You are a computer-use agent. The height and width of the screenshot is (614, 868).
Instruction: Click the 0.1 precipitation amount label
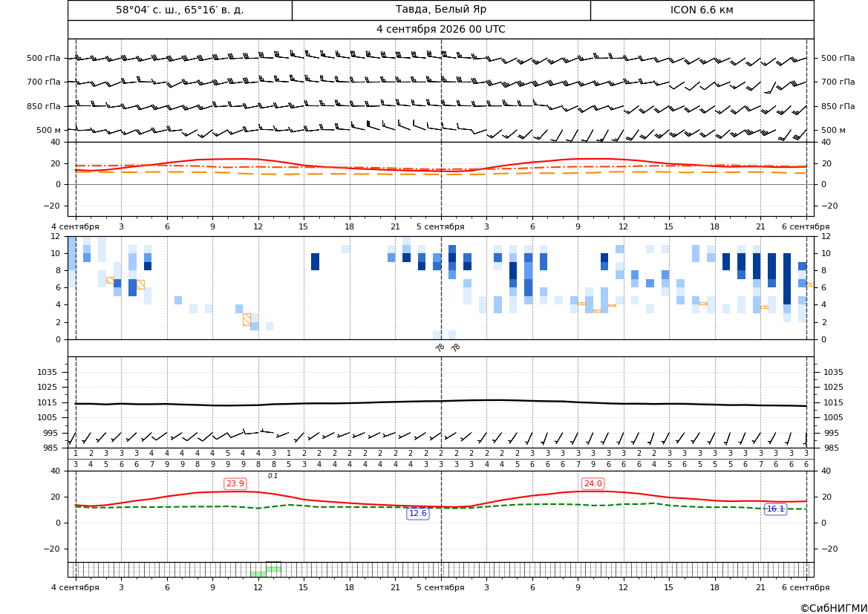[273, 476]
